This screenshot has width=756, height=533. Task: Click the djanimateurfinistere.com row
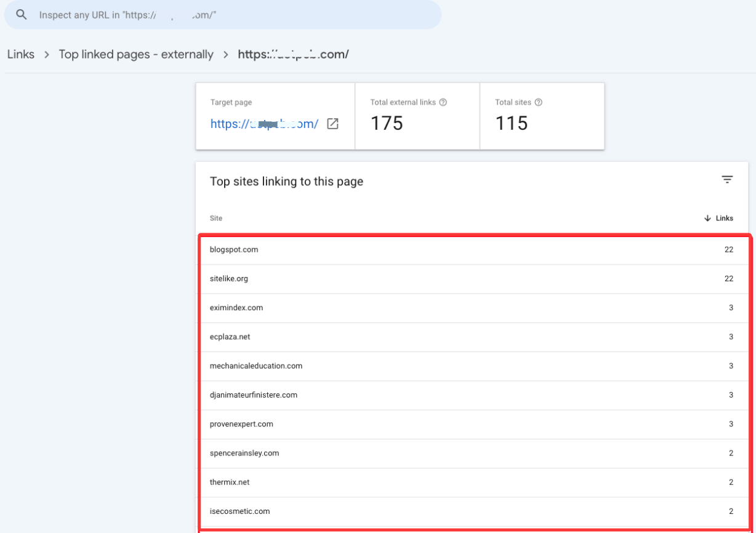254,395
